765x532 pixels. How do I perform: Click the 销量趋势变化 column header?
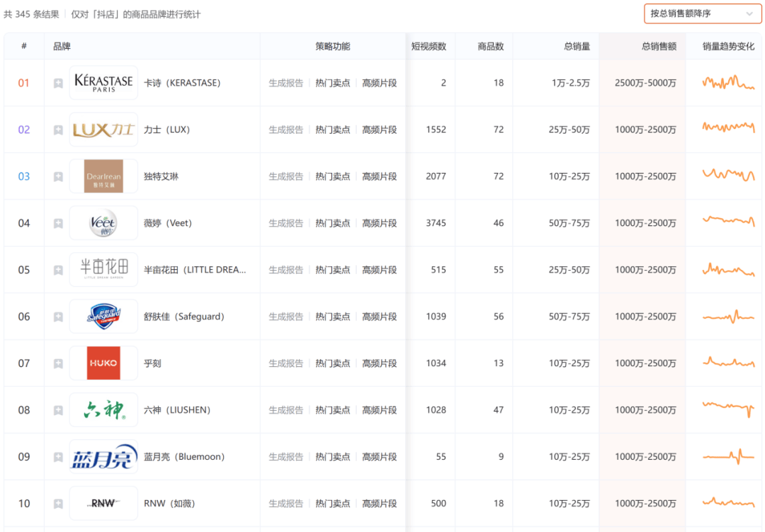pyautogui.click(x=728, y=46)
